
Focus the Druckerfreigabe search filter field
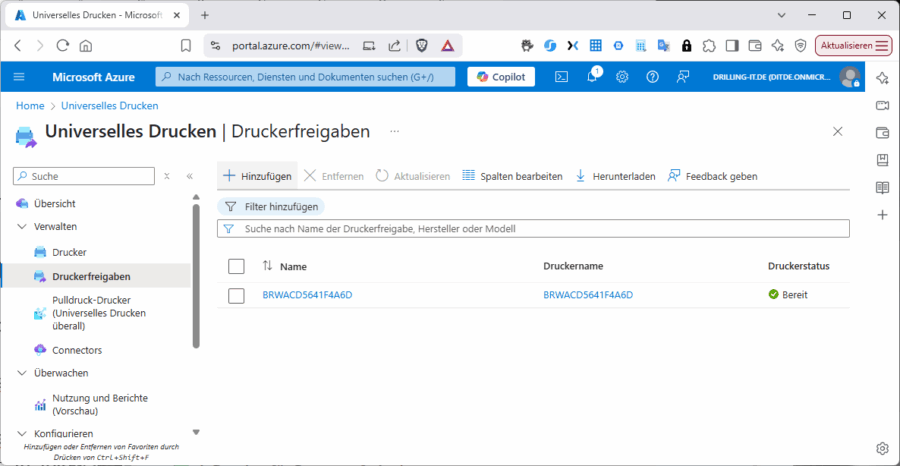533,228
